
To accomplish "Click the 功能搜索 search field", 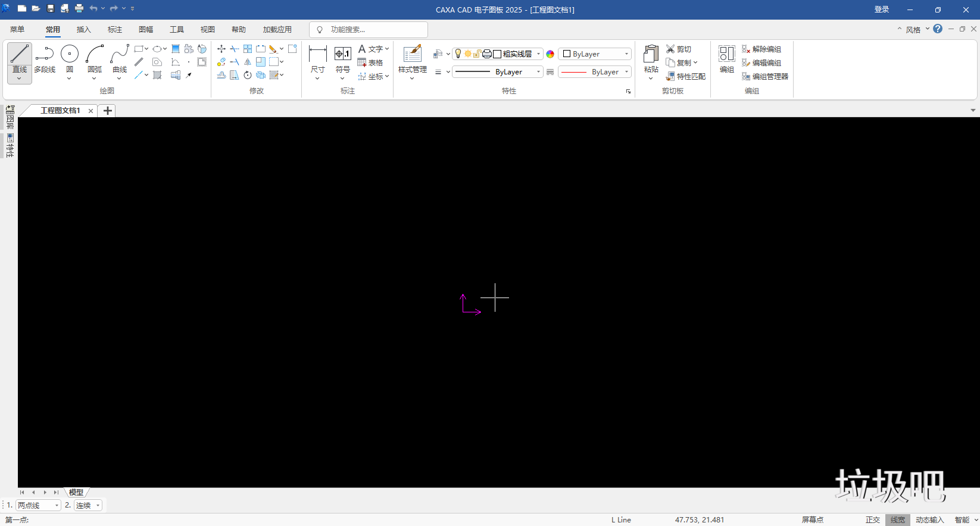I will click(369, 30).
